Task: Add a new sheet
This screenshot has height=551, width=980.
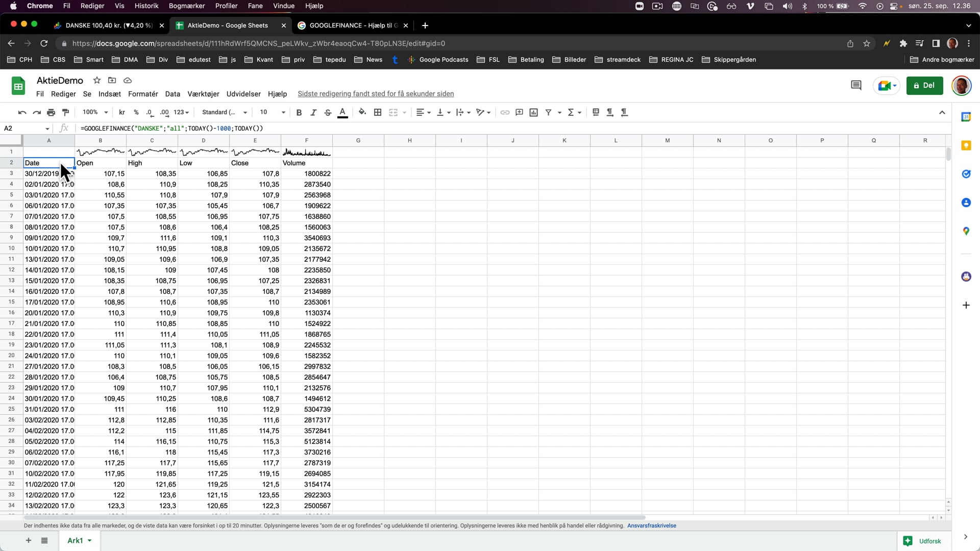Action: tap(29, 541)
